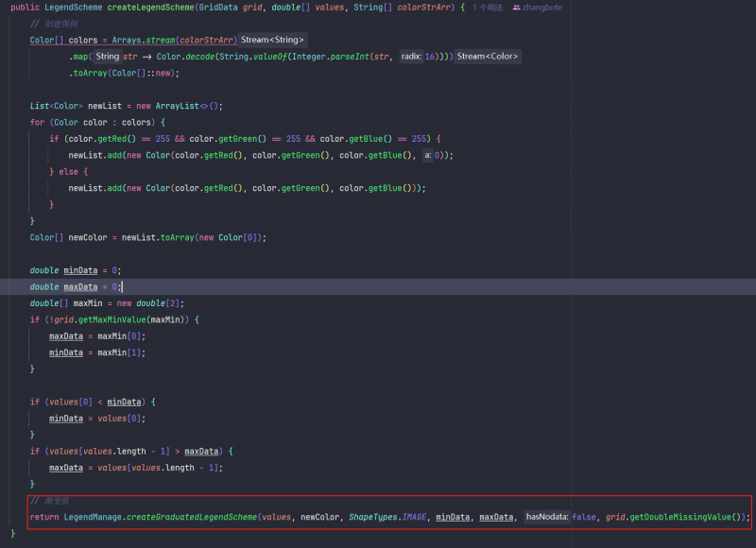Click the Stream<String> type inlay hint

tap(272, 41)
